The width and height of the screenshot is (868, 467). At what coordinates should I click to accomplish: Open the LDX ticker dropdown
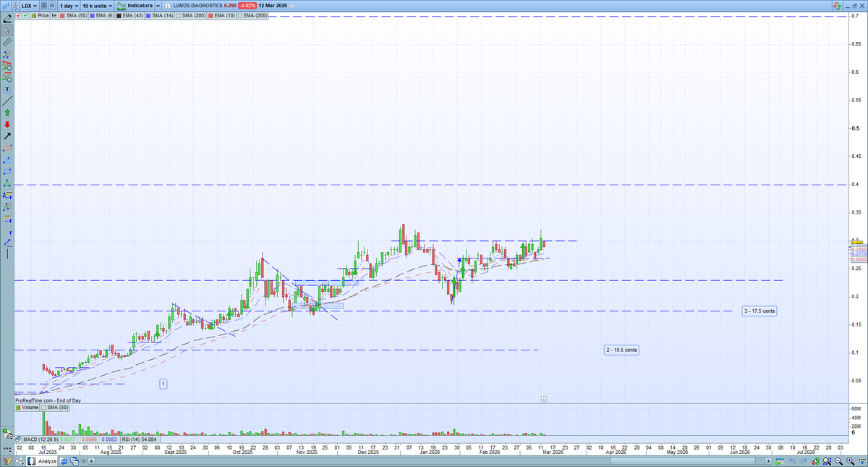point(29,5)
